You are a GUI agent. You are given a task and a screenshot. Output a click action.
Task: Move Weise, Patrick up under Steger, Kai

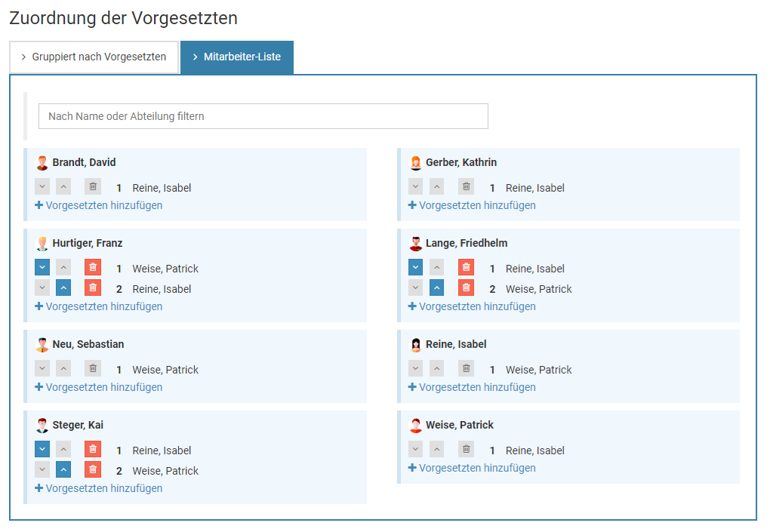[x=63, y=470]
